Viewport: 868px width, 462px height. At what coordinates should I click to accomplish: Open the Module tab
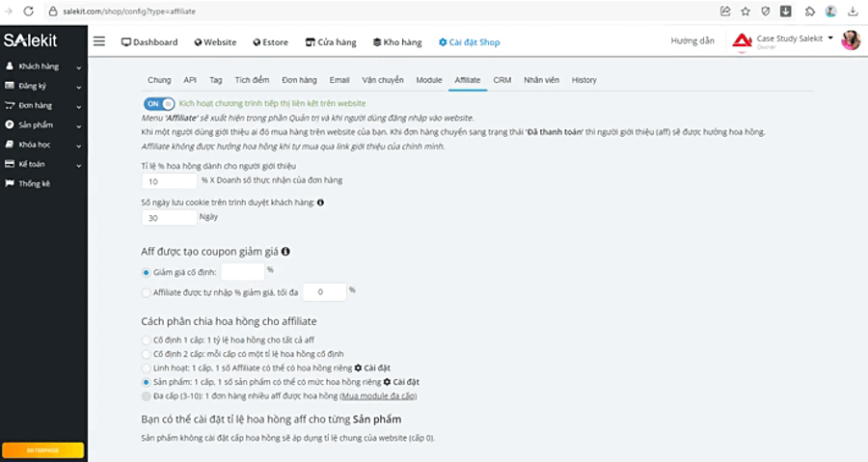click(429, 80)
